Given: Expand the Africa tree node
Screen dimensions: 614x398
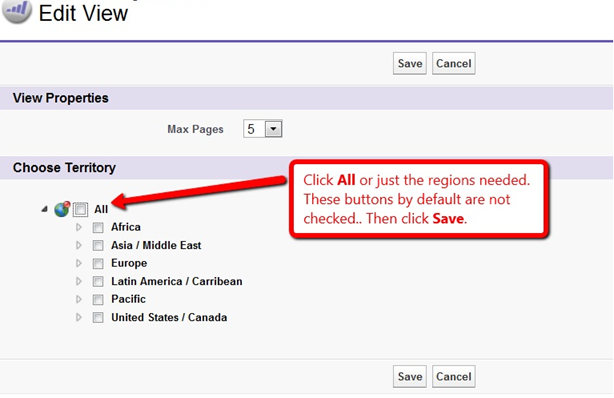Looking at the screenshot, I should [x=79, y=227].
